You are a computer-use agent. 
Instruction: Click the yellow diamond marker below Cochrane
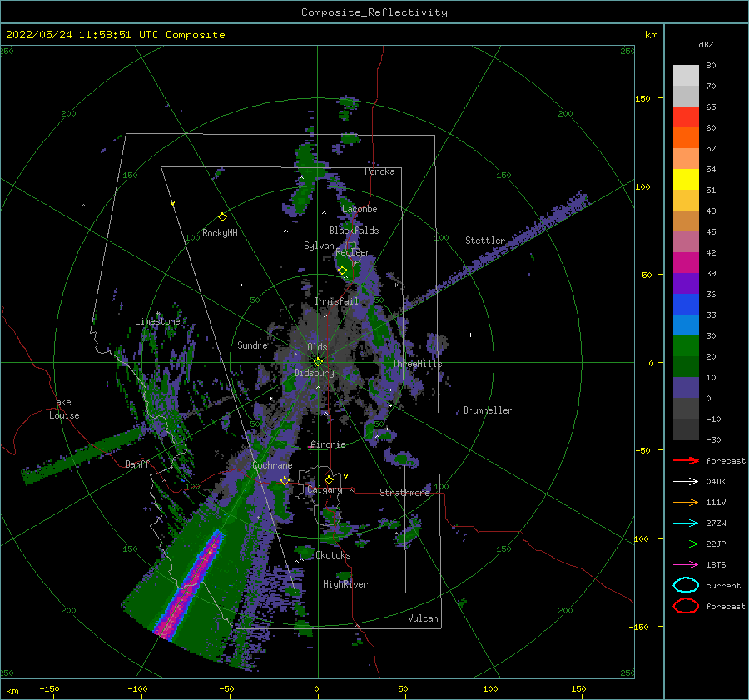pos(285,480)
